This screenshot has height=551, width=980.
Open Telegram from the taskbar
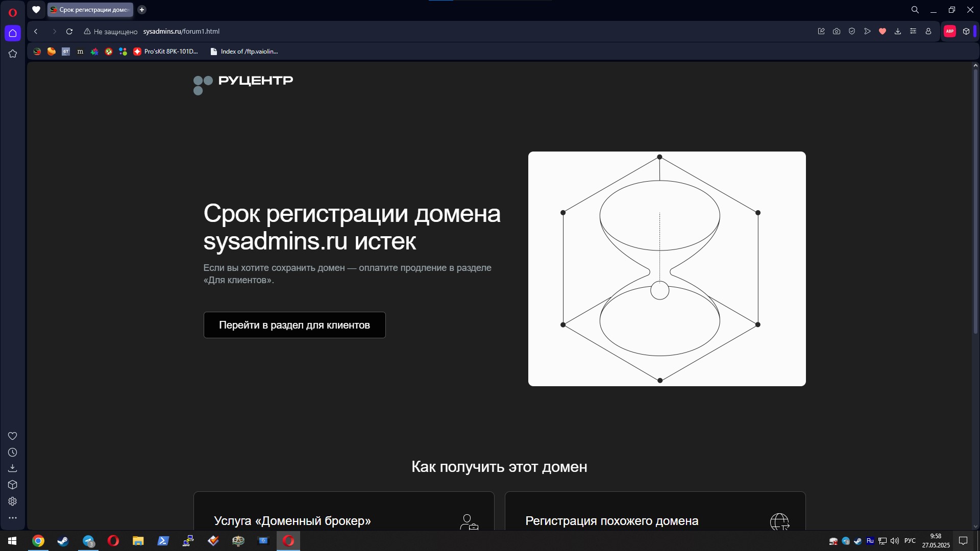88,541
